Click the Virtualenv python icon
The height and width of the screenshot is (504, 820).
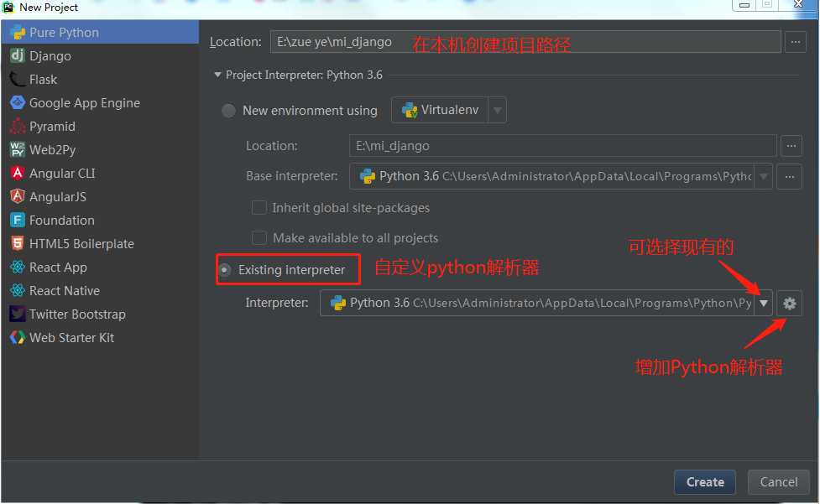pos(409,110)
